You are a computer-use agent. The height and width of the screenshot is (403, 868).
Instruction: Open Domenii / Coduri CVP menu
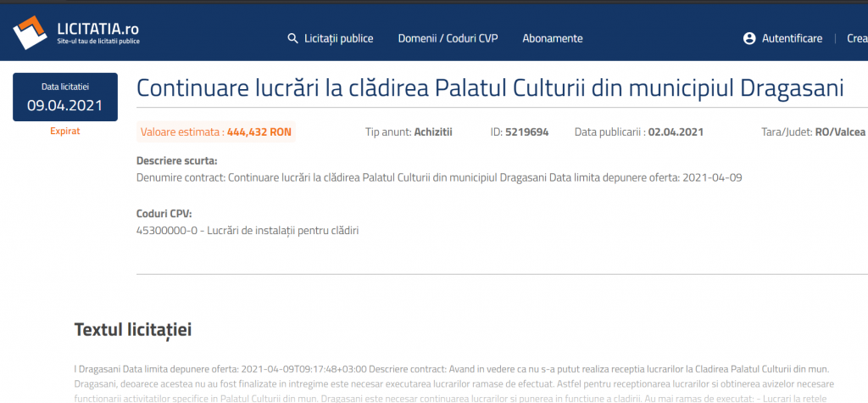pyautogui.click(x=448, y=38)
